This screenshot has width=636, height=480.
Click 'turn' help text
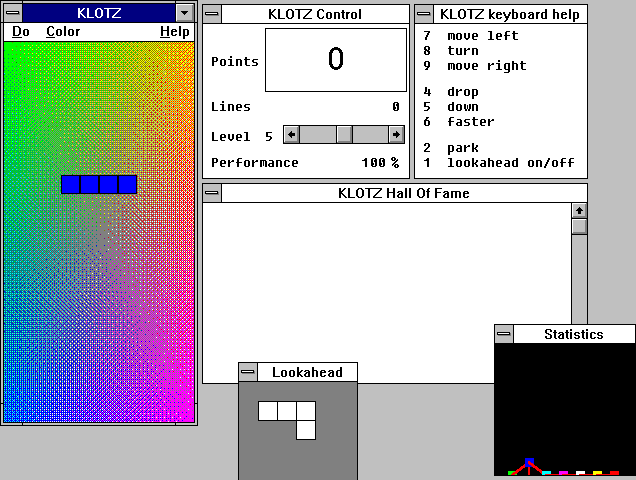(463, 51)
